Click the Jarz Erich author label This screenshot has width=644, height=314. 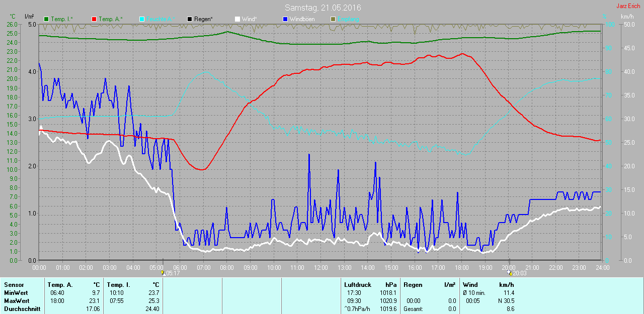(x=628, y=7)
